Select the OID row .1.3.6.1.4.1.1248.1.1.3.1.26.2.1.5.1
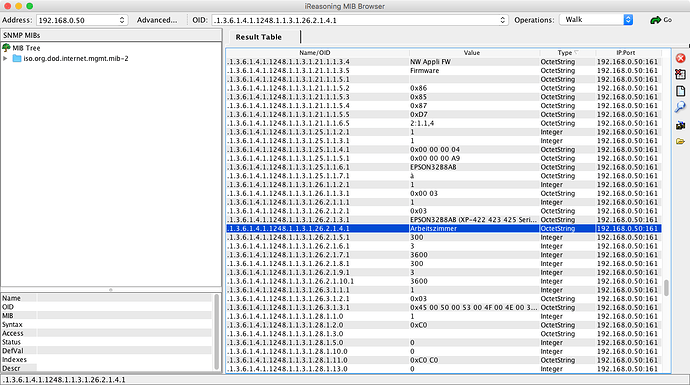Screen dimensions: 690x385 [444, 237]
